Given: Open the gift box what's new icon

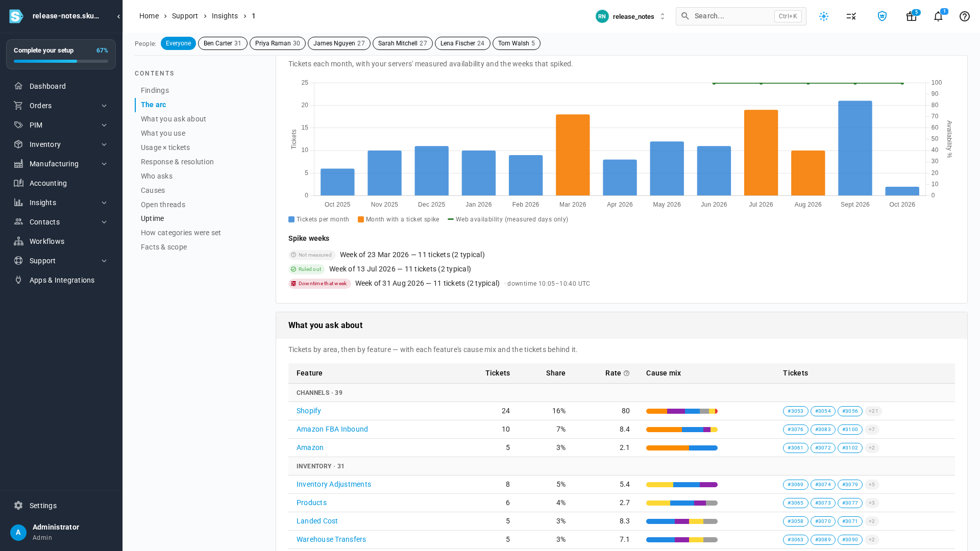Looking at the screenshot, I should pos(911,16).
